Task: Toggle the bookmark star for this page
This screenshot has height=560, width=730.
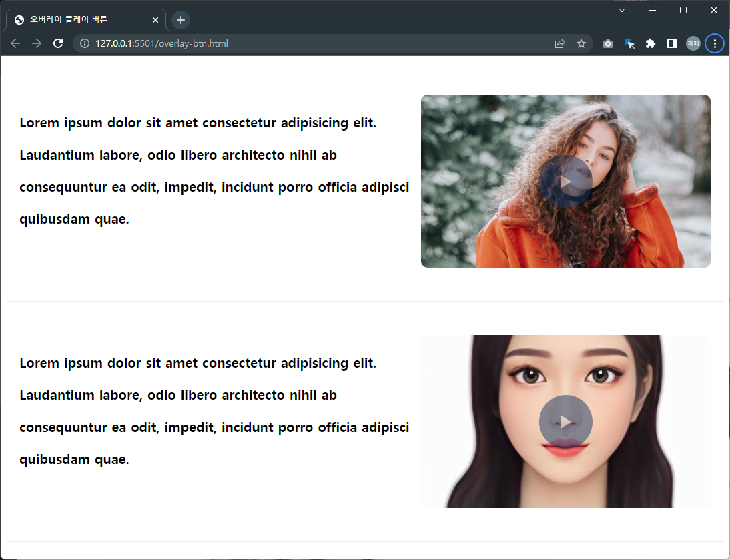Action: pos(581,43)
